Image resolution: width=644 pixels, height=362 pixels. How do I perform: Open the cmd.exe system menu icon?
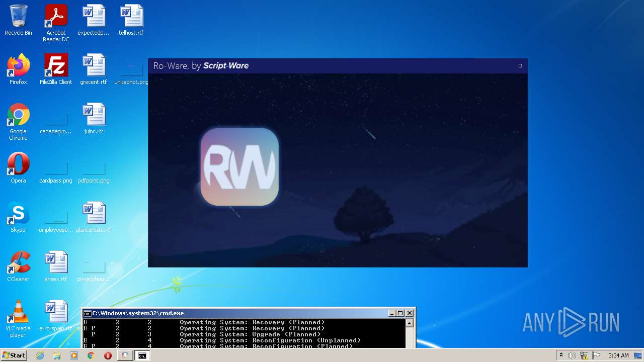87,313
